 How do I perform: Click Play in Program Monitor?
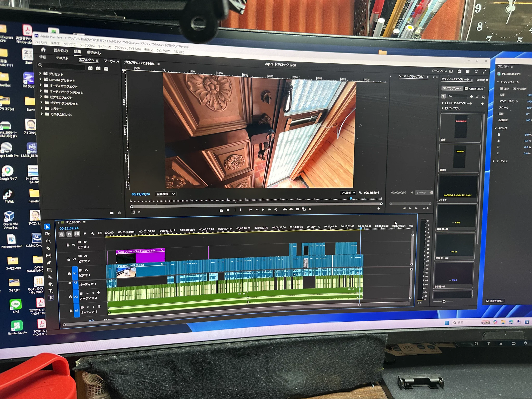pos(263,209)
